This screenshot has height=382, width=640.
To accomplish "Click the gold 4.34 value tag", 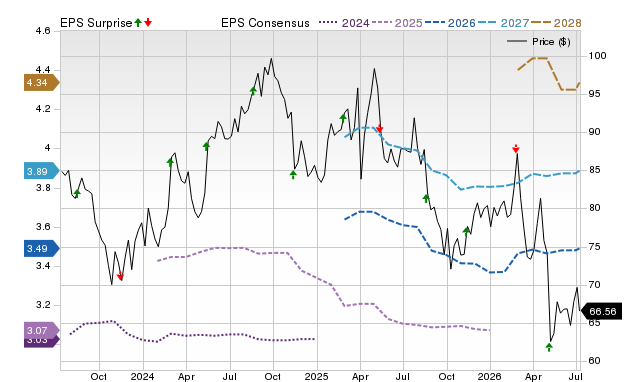I will [42, 83].
